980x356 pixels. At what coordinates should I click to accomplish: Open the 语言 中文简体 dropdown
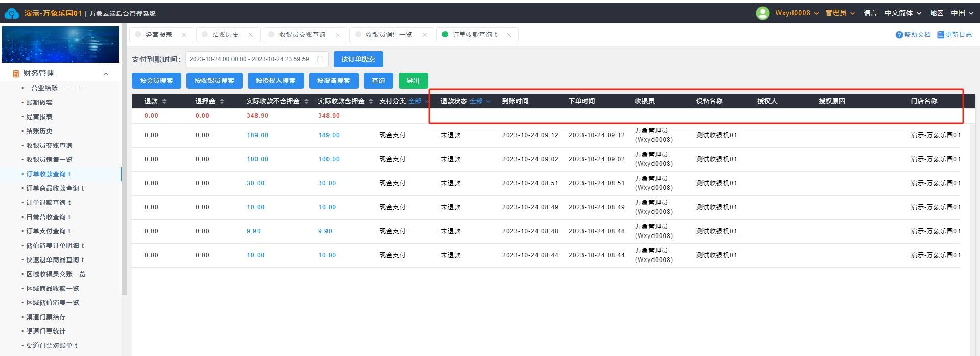point(902,13)
